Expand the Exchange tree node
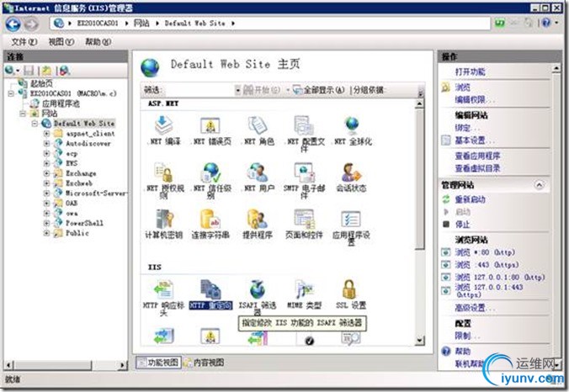Viewport: 569px width, 392px height. (46, 173)
